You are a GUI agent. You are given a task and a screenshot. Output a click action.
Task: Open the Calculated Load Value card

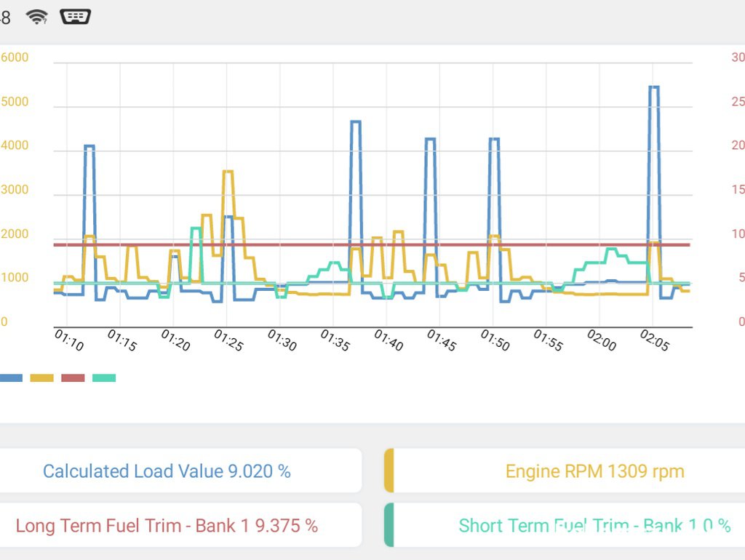(x=175, y=471)
